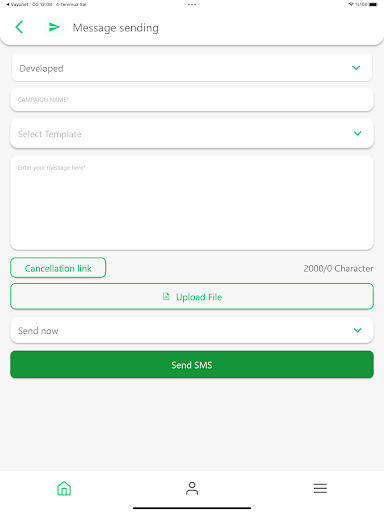Tap the Message sending header title

[x=116, y=28]
